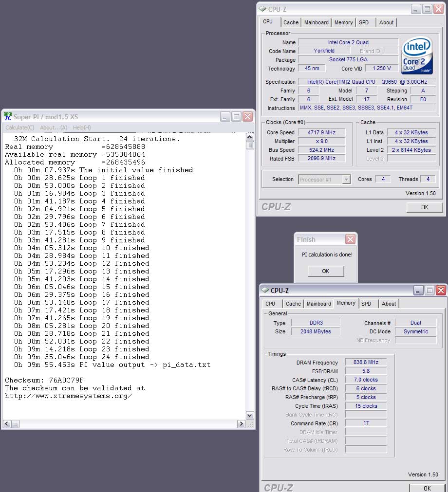The height and width of the screenshot is (492, 448).
Task: Click the PI value output pi_data.txt line
Action: tap(112, 365)
